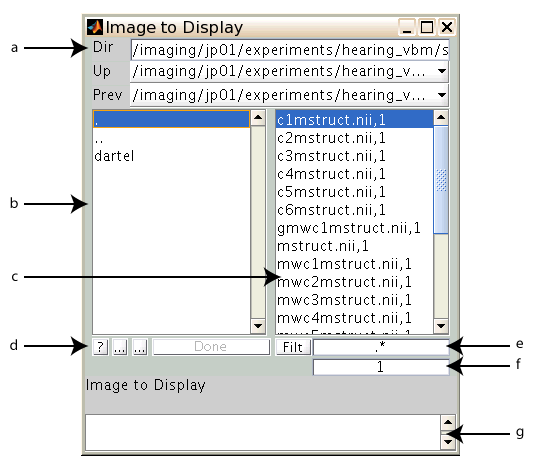This screenshot has height=466, width=536.
Task: Click the directory list scroll up arrow
Action: point(258,118)
